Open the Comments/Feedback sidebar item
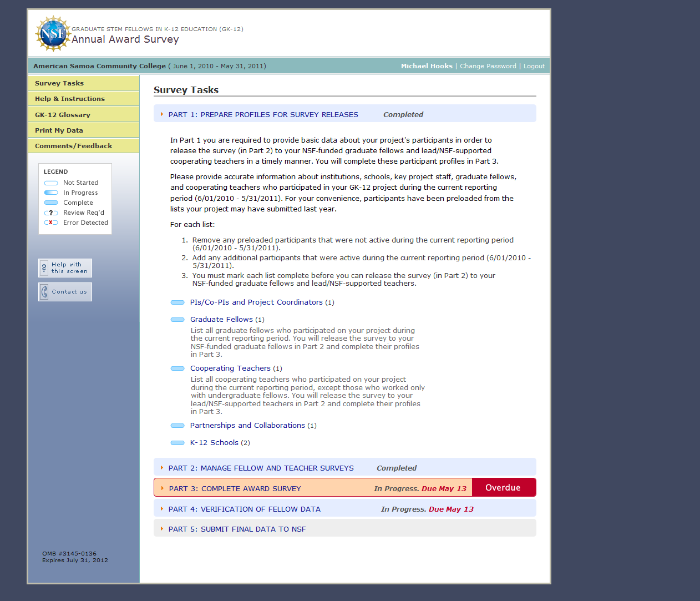This screenshot has height=601, width=700. (73, 146)
